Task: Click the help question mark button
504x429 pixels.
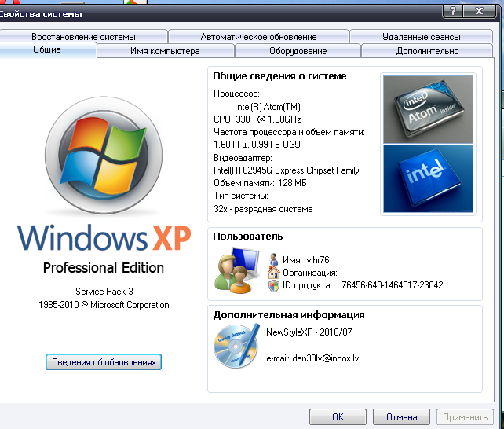Action: point(452,11)
